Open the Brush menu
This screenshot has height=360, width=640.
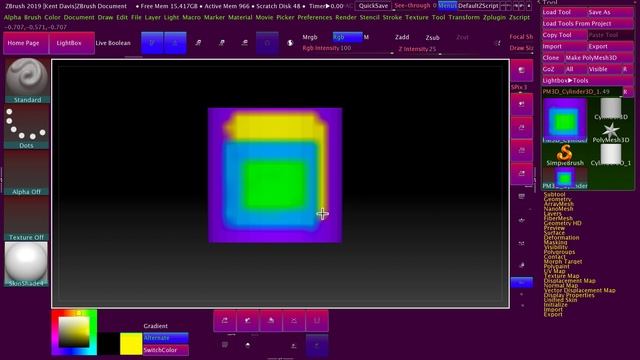33,18
